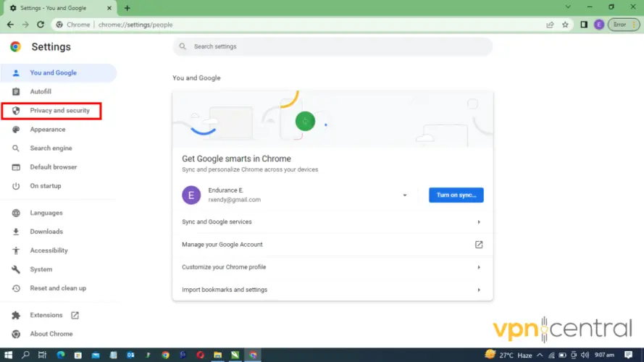Click the Error menu button
Image resolution: width=644 pixels, height=362 pixels.
[624, 25]
